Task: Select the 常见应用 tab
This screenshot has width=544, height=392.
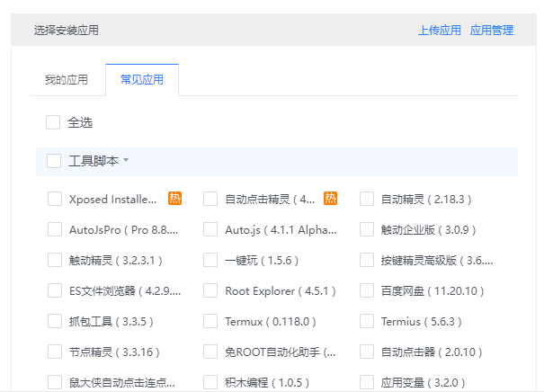Action: tap(142, 80)
